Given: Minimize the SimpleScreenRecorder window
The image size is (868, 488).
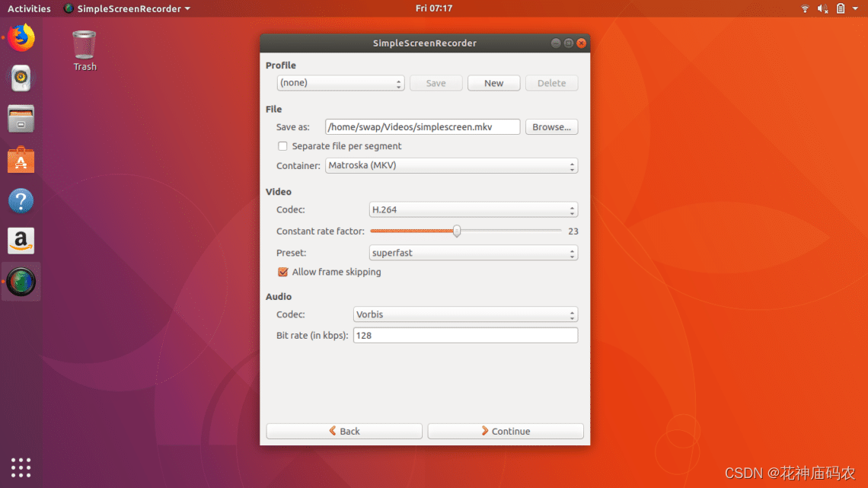Looking at the screenshot, I should tap(556, 43).
